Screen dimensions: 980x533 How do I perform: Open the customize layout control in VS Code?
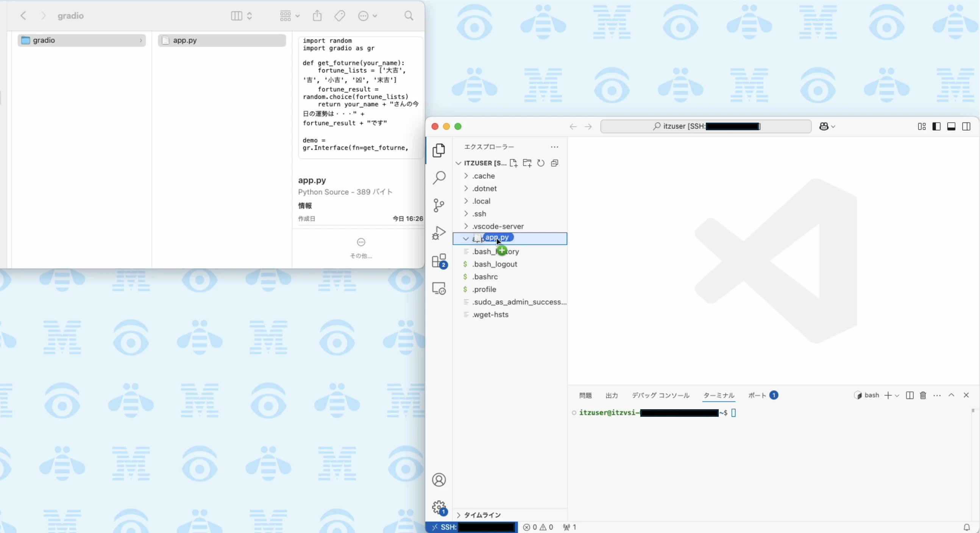coord(922,127)
